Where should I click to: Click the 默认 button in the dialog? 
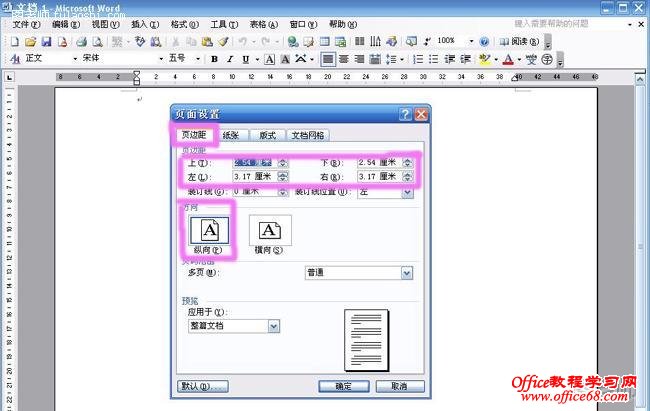pos(204,386)
